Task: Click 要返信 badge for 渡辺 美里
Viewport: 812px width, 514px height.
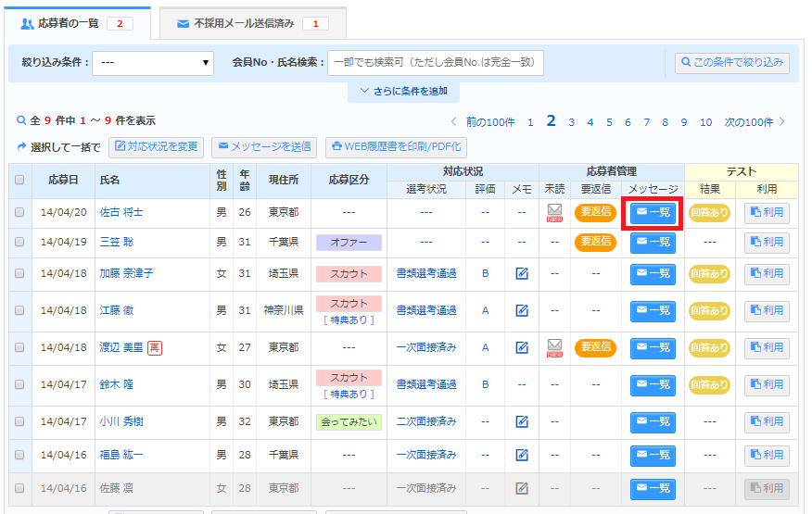Action: coord(595,347)
